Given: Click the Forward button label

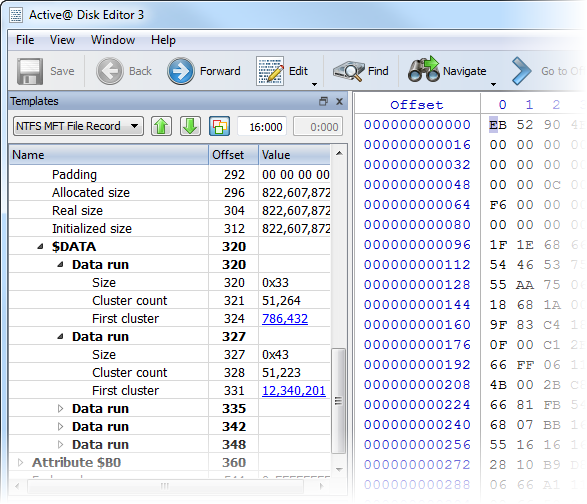Looking at the screenshot, I should 220,71.
